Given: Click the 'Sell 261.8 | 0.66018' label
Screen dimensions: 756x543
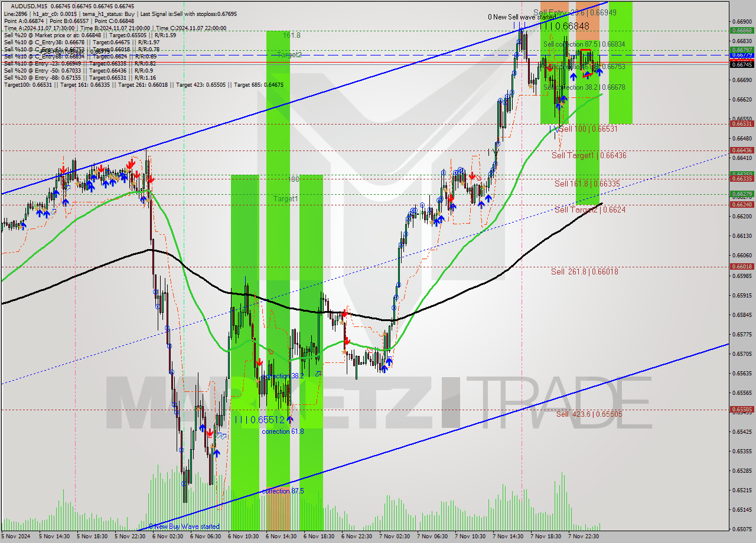Looking at the screenshot, I should pos(585,271).
